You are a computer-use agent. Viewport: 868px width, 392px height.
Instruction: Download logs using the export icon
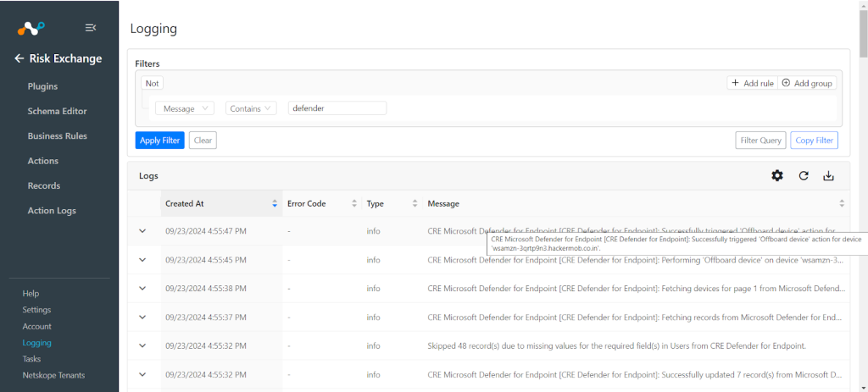click(828, 176)
